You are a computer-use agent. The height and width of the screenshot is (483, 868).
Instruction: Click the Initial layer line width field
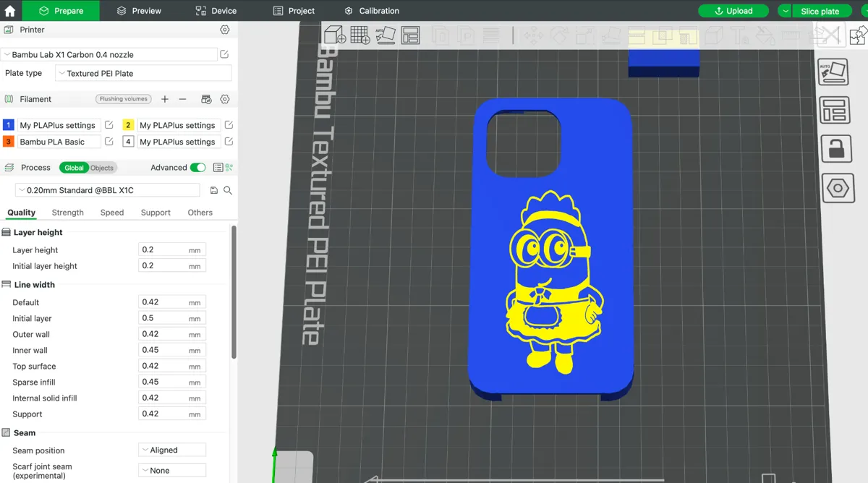tap(172, 318)
